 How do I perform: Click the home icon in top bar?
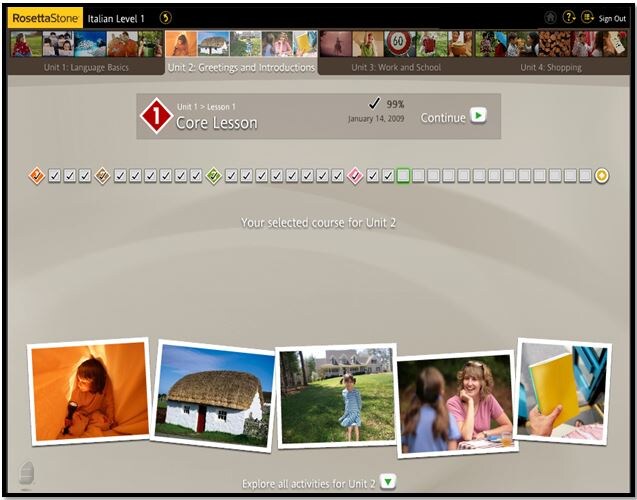(550, 17)
